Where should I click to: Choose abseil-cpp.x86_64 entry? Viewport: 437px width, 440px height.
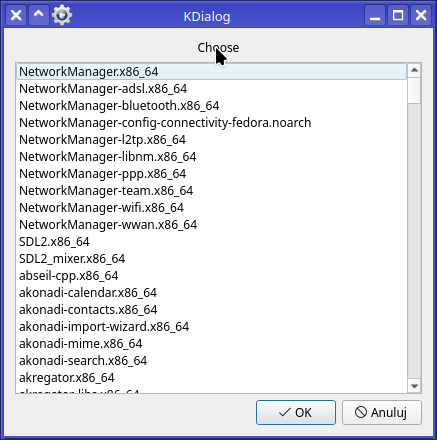coord(211,276)
